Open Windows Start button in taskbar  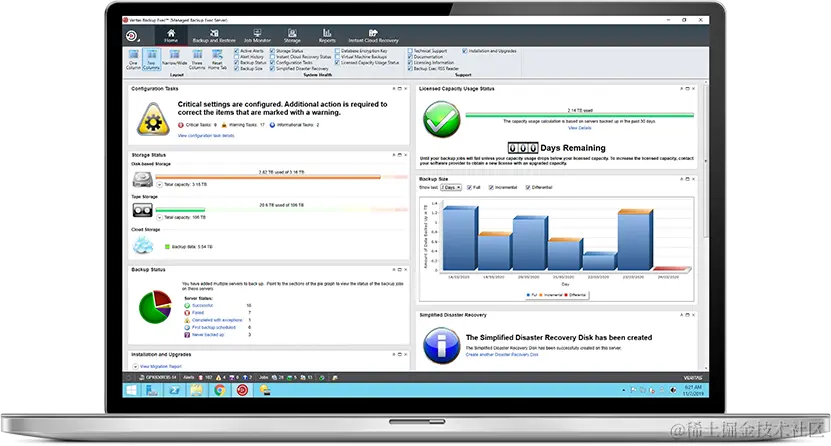131,390
